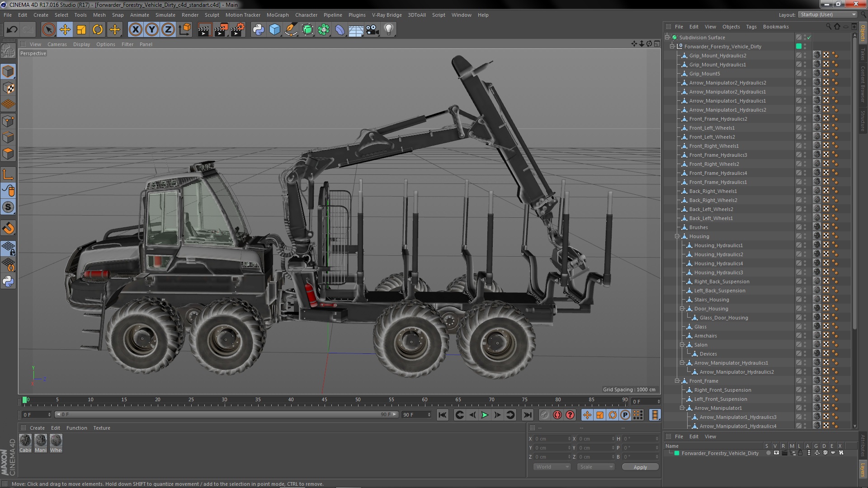Toggle X axis lock
Image resolution: width=868 pixels, height=488 pixels.
click(x=135, y=30)
